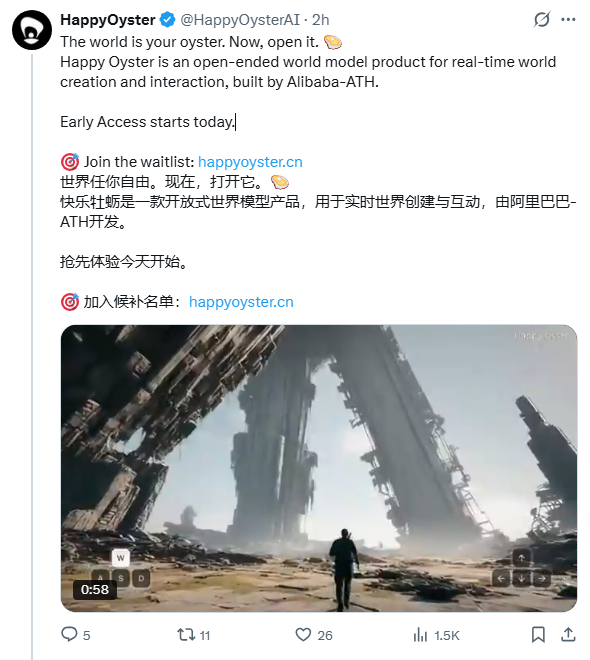Image resolution: width=590 pixels, height=660 pixels.
Task: Click the up arrow key overlay in video
Action: (521, 558)
